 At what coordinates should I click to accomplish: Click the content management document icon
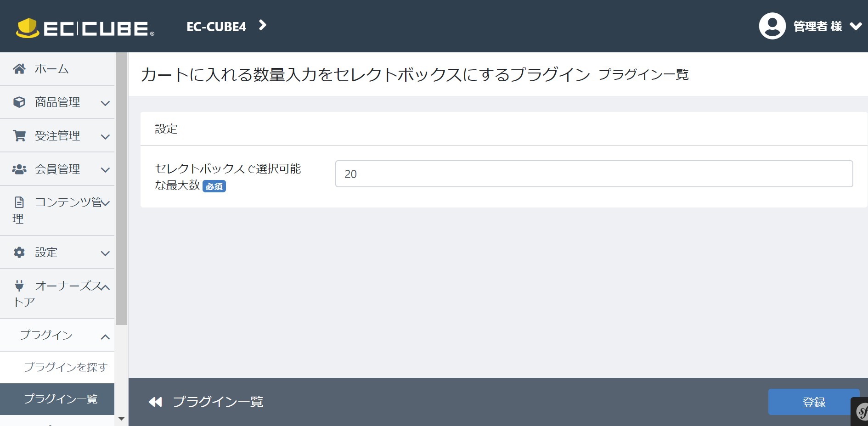[x=19, y=202]
